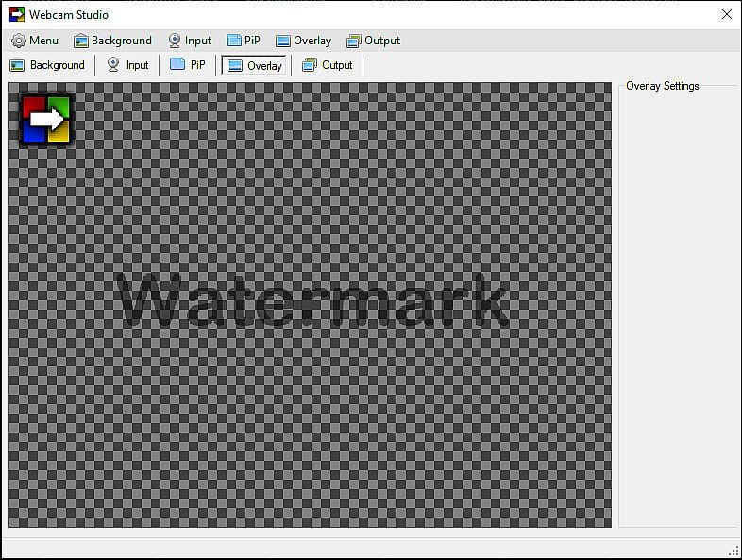Select Background button in second toolbar

[x=47, y=65]
